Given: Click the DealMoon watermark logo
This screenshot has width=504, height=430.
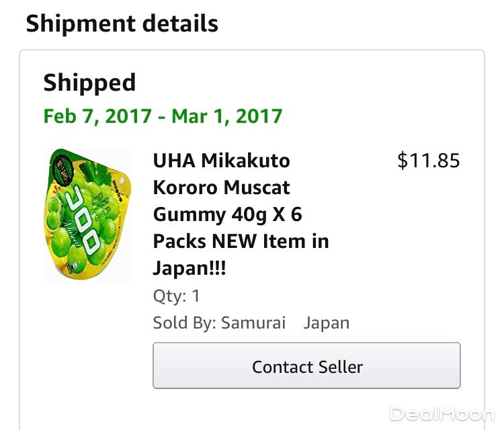Looking at the screenshot, I should click(442, 413).
